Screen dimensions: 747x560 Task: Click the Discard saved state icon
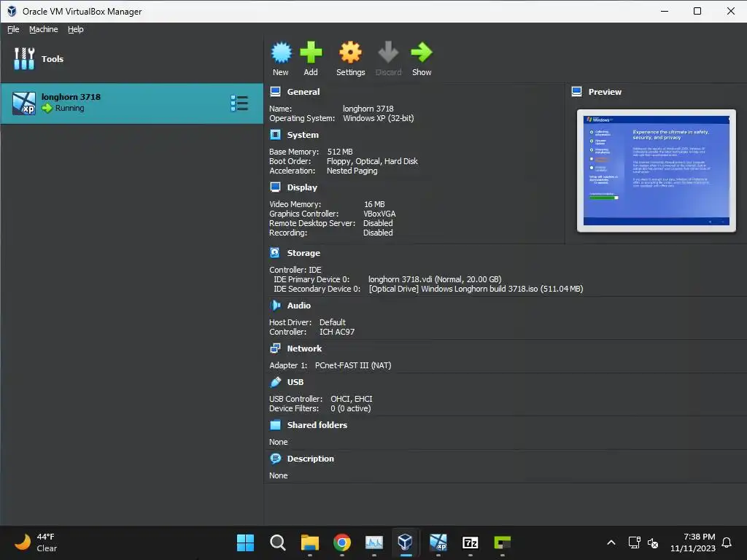pyautogui.click(x=388, y=52)
